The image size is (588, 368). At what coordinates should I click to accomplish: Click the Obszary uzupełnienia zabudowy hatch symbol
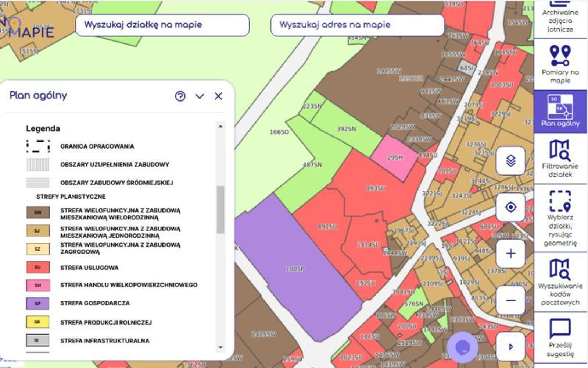click(38, 164)
